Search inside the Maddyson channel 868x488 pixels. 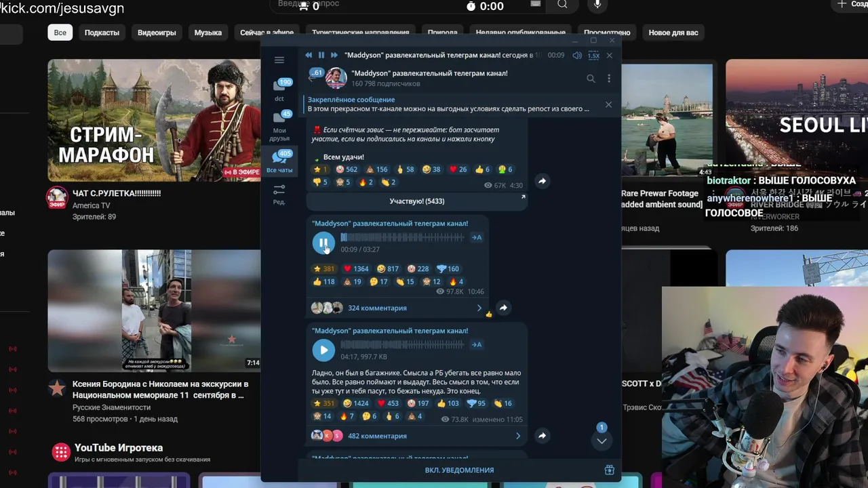click(591, 79)
